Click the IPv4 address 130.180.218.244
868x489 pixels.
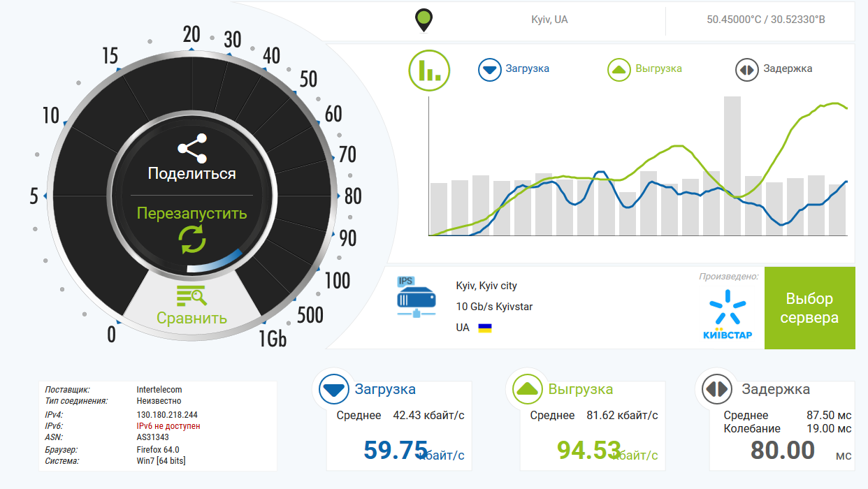(167, 415)
